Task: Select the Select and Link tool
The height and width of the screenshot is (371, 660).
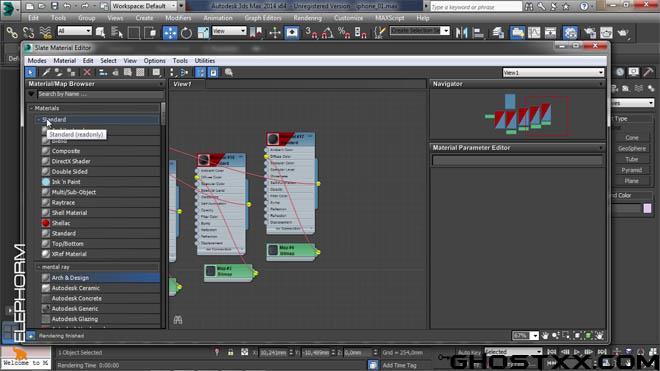Action: point(12,32)
